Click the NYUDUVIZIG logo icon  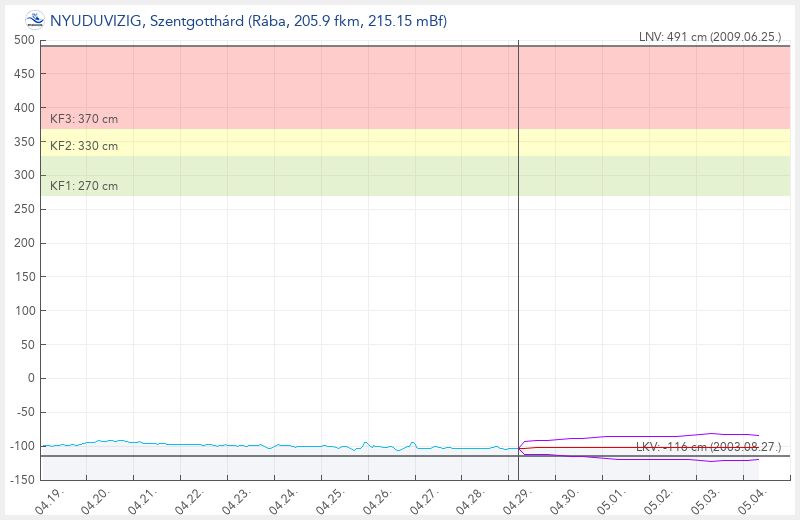tap(35, 19)
